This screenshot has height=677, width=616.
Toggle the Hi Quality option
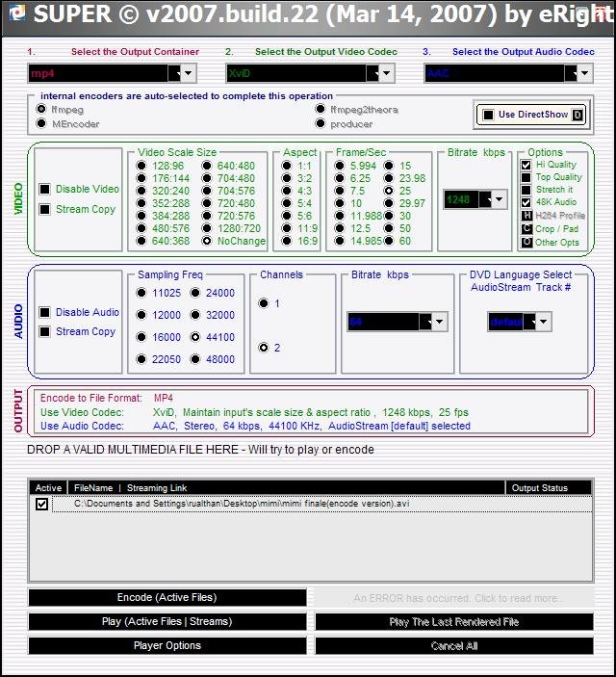[526, 165]
